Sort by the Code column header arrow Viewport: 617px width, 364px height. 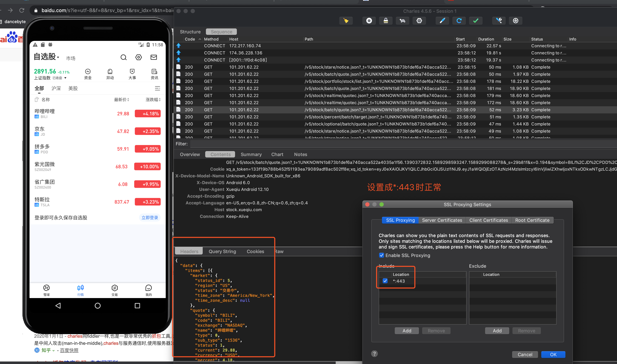pyautogui.click(x=200, y=39)
